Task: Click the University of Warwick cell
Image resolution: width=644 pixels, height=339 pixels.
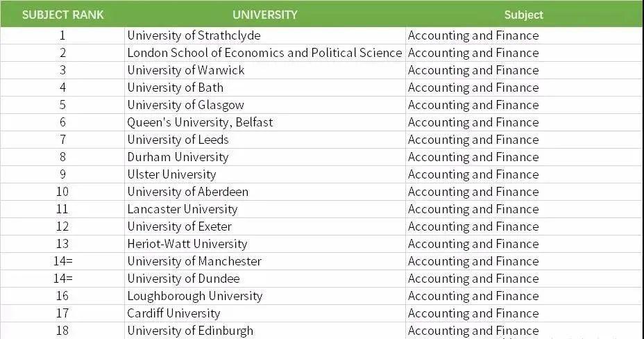Action: 186,70
